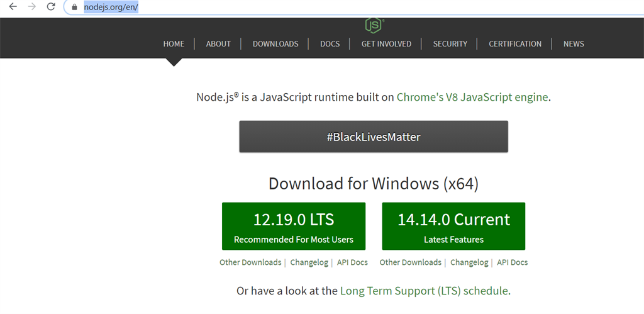Screen dimensions: 644x314
Task: Follow Long Term Support (LTS) schedule link
Action: (425, 291)
